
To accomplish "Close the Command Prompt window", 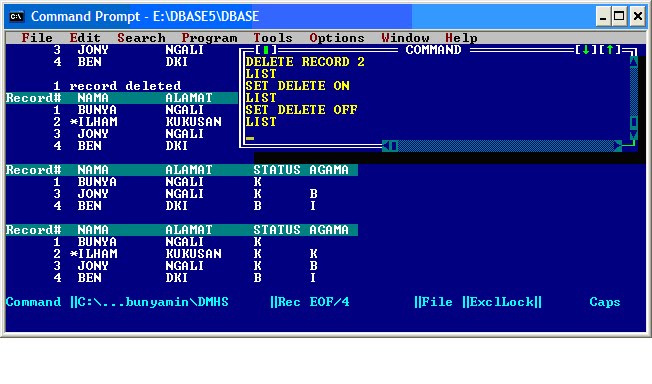I will click(637, 17).
